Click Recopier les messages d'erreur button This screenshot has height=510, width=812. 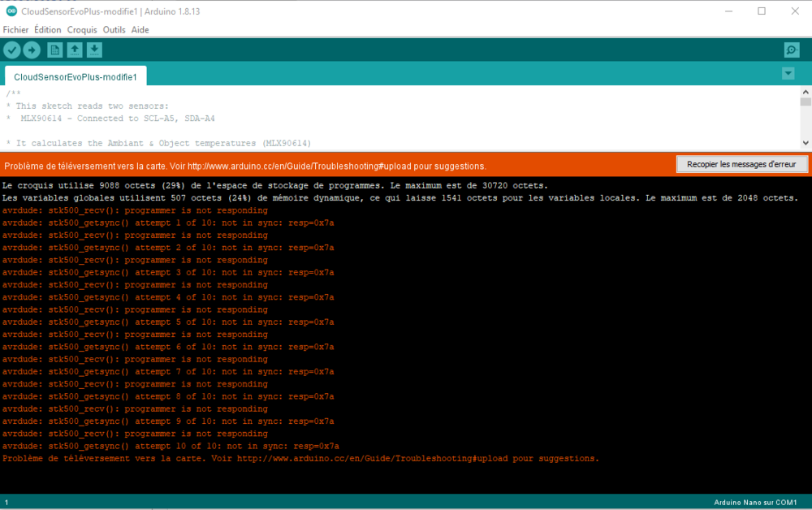pos(741,164)
